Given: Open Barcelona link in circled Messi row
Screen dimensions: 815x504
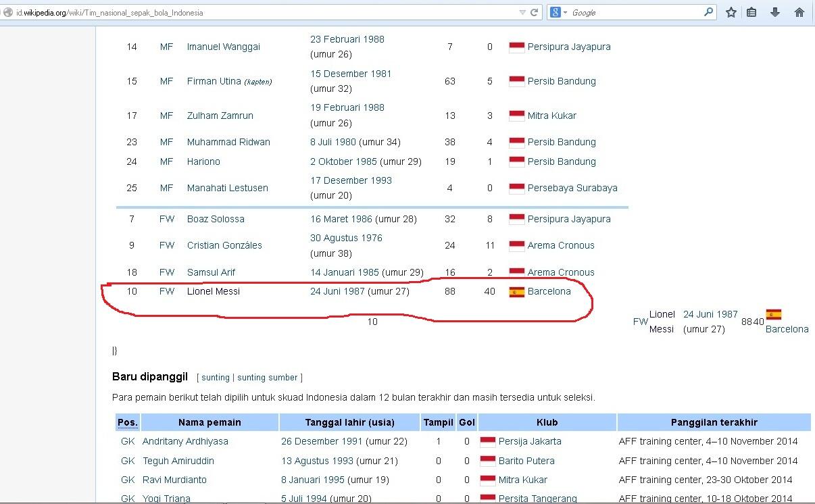Looking at the screenshot, I should [x=549, y=291].
